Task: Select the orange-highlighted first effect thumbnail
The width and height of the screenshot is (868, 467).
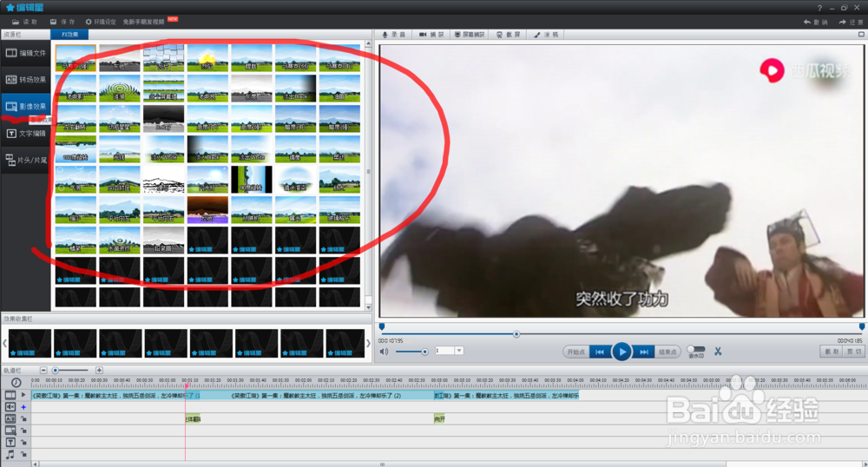Action: [x=76, y=58]
